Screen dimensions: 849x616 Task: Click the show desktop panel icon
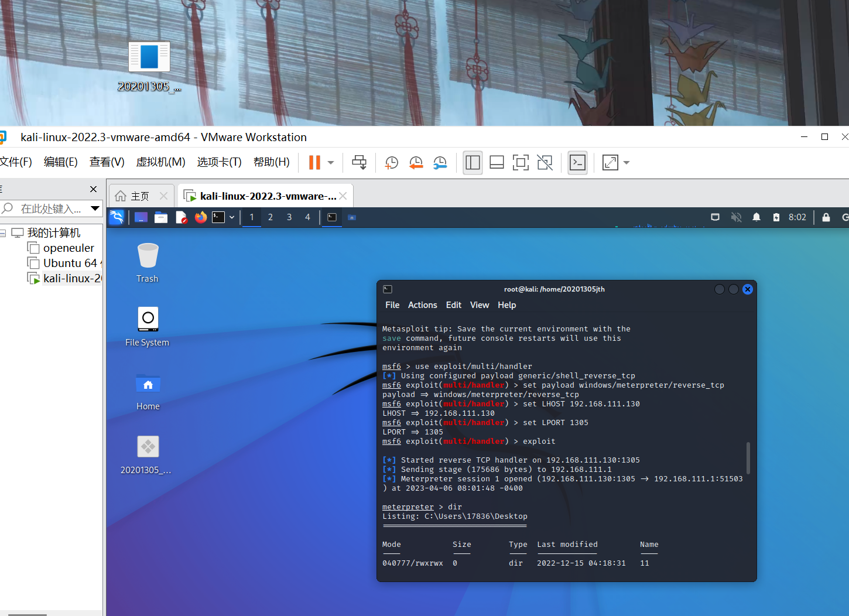(x=141, y=217)
